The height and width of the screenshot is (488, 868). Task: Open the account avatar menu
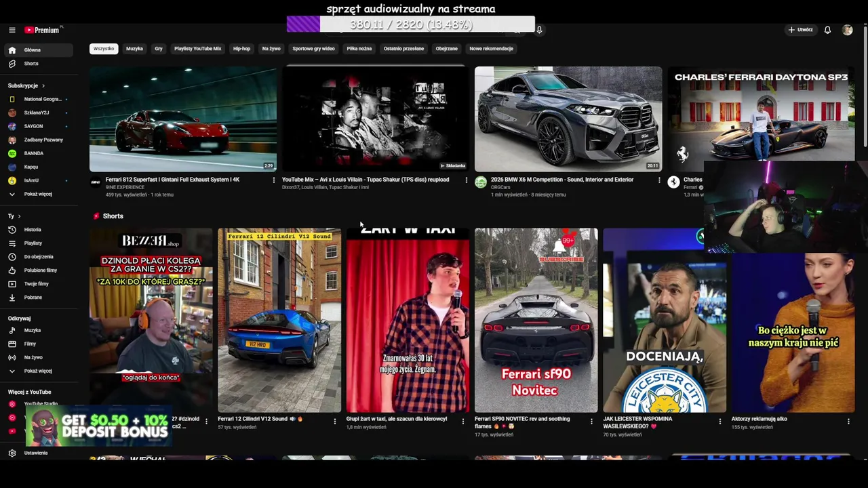847,30
